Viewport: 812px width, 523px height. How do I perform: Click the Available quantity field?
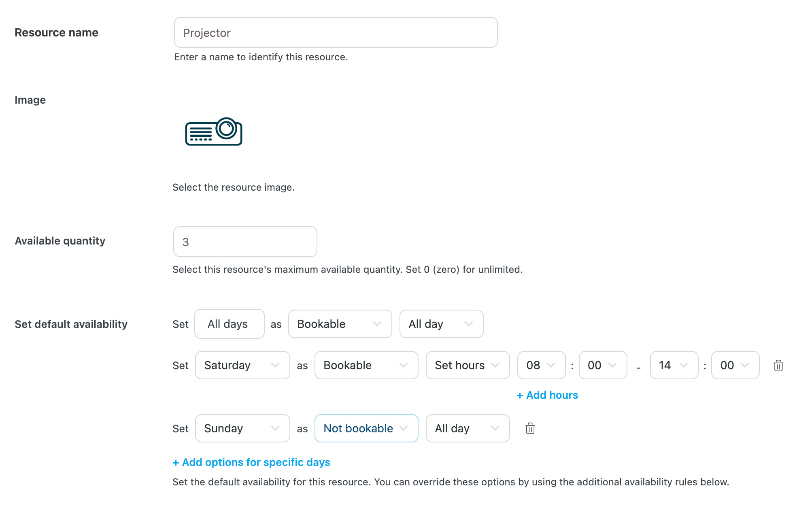[x=245, y=242]
